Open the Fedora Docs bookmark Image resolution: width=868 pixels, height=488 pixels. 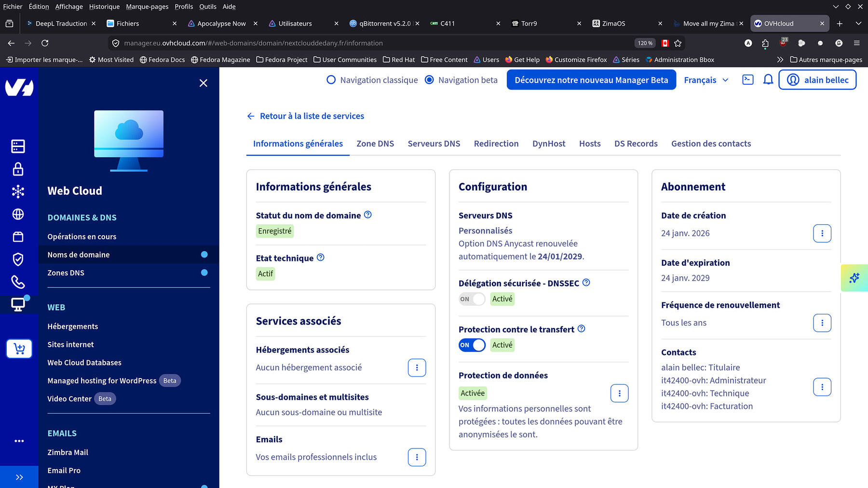tap(162, 60)
